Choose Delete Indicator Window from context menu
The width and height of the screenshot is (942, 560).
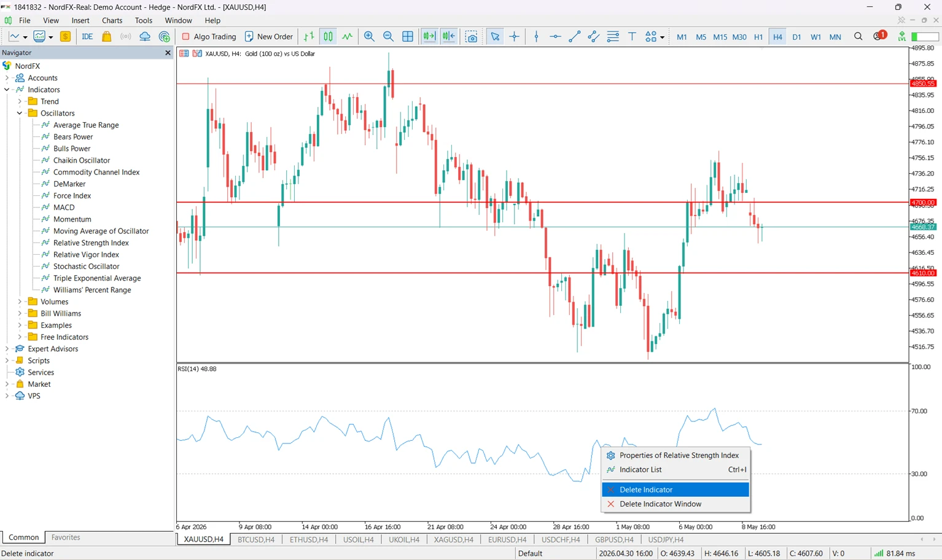675,504
